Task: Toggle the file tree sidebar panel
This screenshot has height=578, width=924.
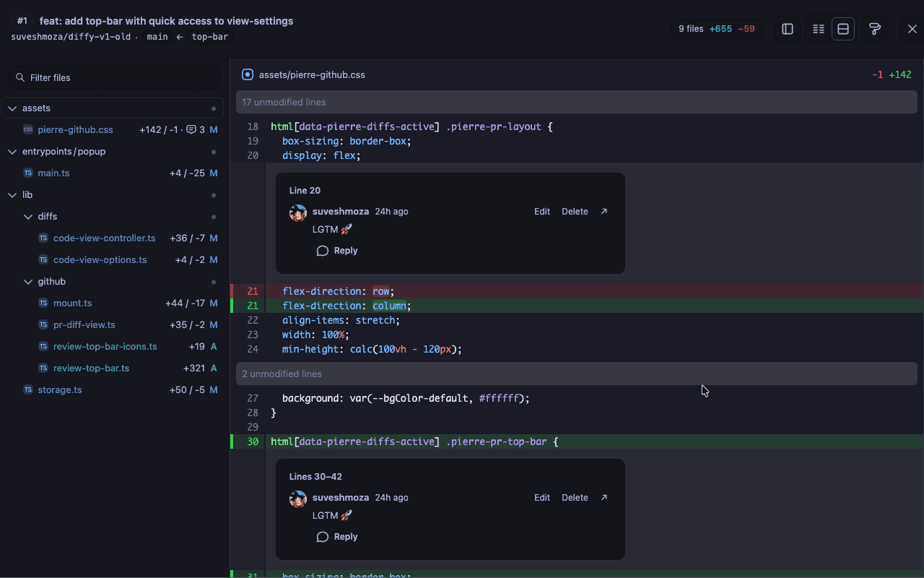Action: pos(788,29)
